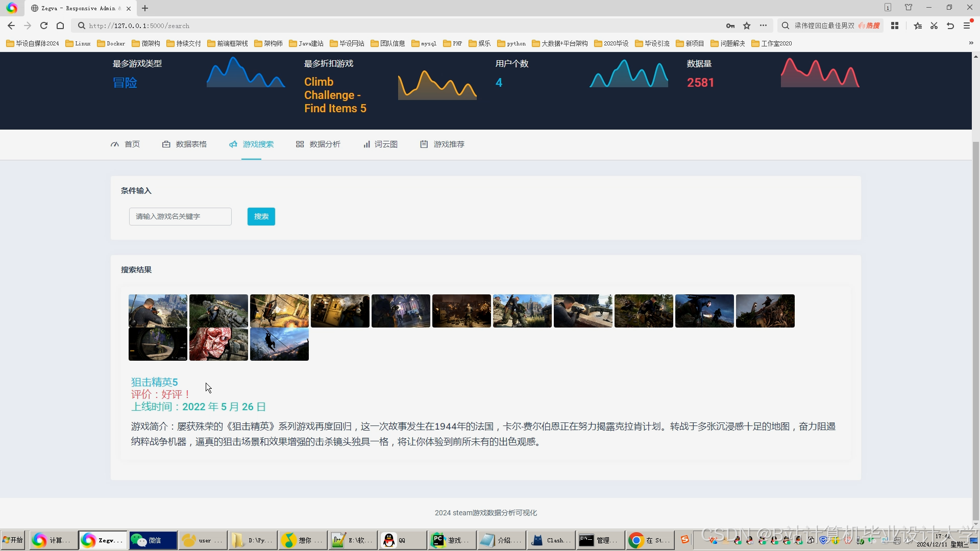Click the password key icon in address bar

tap(730, 26)
